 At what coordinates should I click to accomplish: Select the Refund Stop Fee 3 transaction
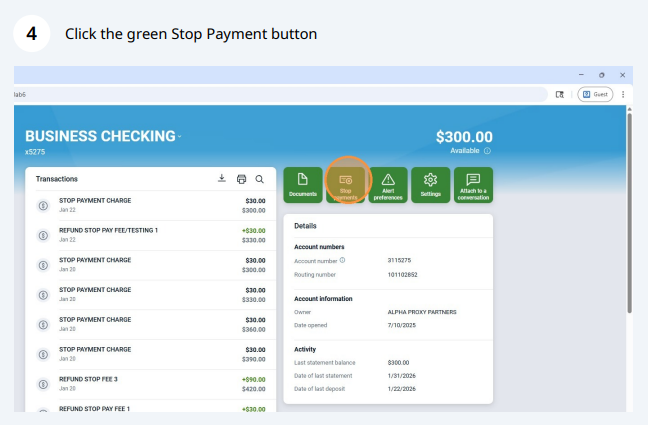pyautogui.click(x=150, y=384)
